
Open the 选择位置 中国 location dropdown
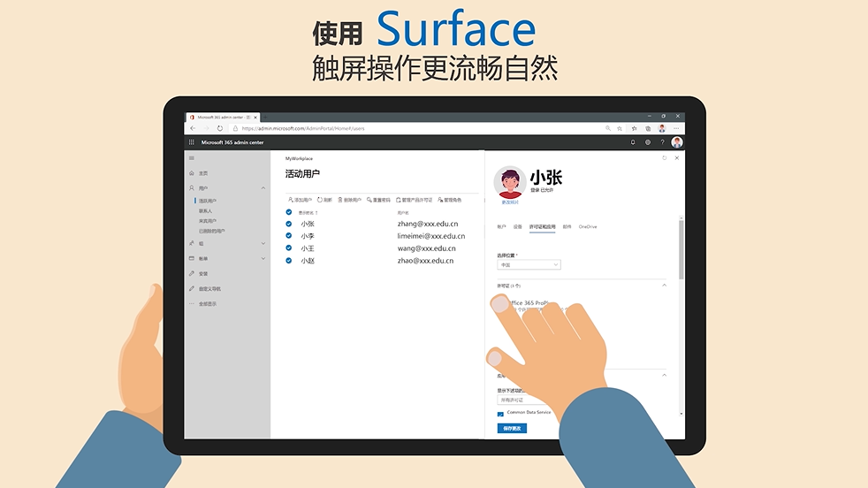(529, 264)
